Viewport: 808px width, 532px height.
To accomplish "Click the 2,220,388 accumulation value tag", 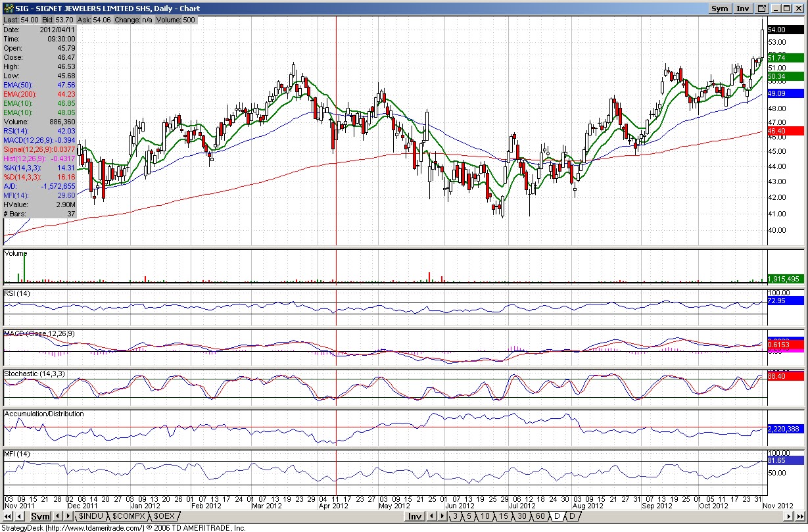I will pos(786,429).
